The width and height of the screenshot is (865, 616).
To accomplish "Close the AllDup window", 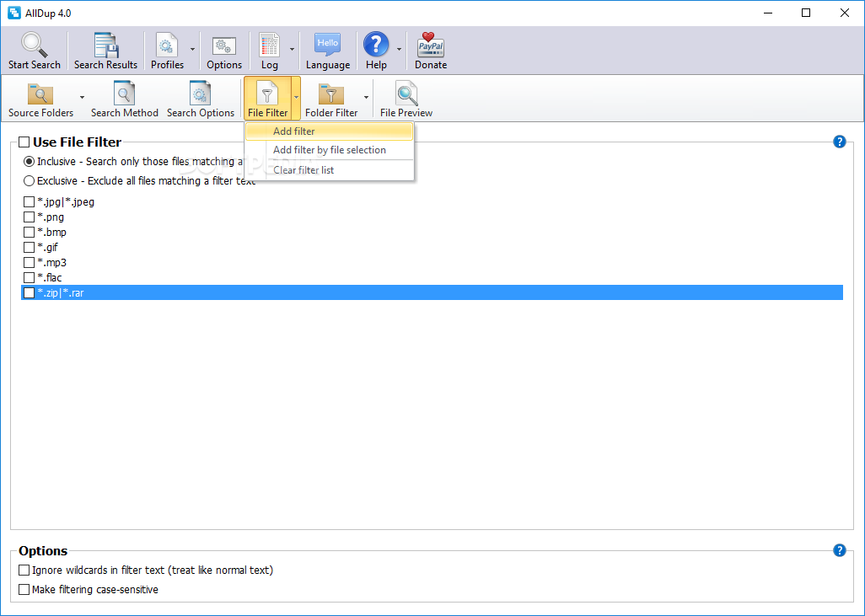I will [845, 13].
